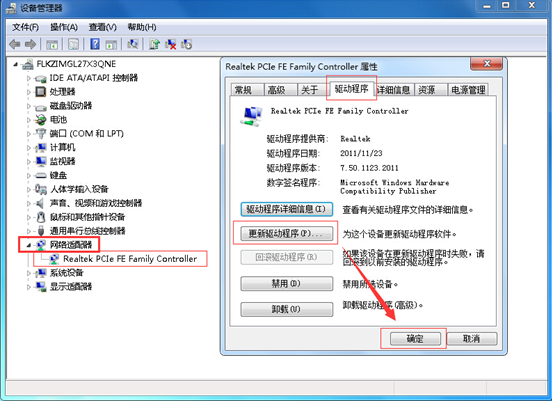Expand the battery (电池) node
This screenshot has width=552, height=402.
point(29,120)
